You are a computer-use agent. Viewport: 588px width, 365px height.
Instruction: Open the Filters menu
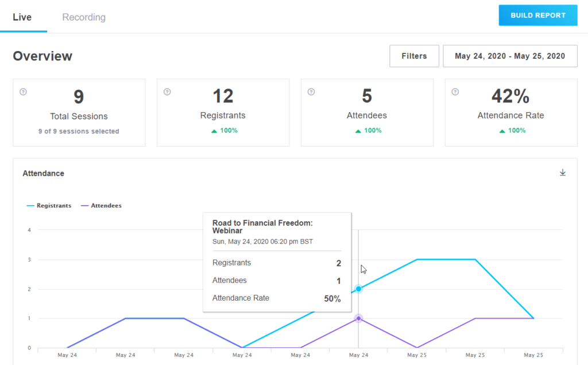tap(414, 56)
